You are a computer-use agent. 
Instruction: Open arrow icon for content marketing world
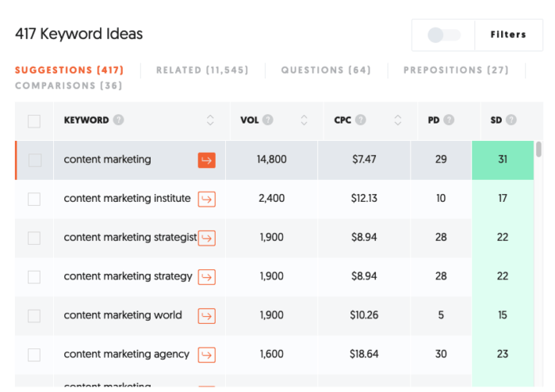coord(207,316)
